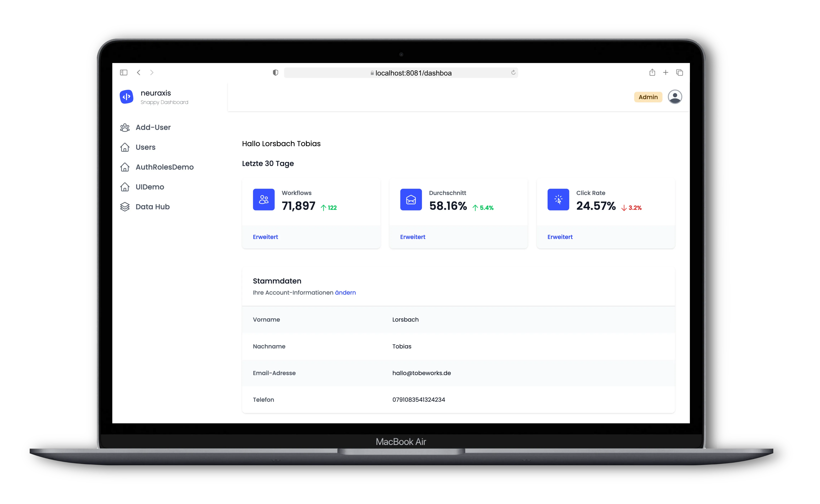Click the cursor icon on the Click Rate card

pos(558,199)
